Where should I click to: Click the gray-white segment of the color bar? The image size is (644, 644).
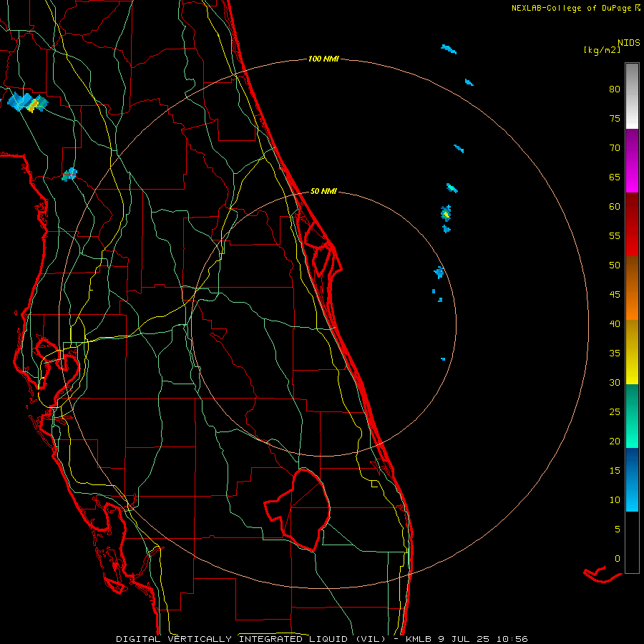(x=632, y=96)
